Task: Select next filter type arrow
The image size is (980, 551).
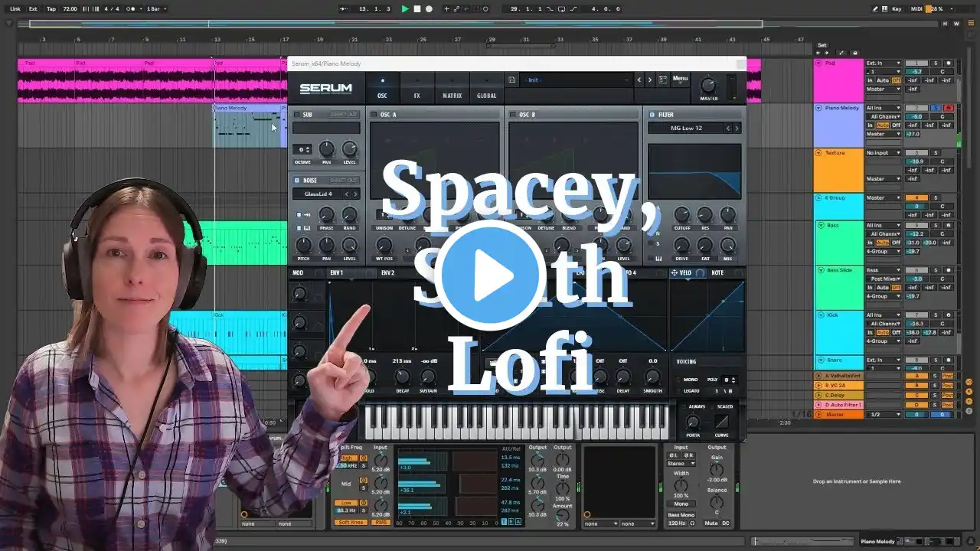Action: point(737,128)
